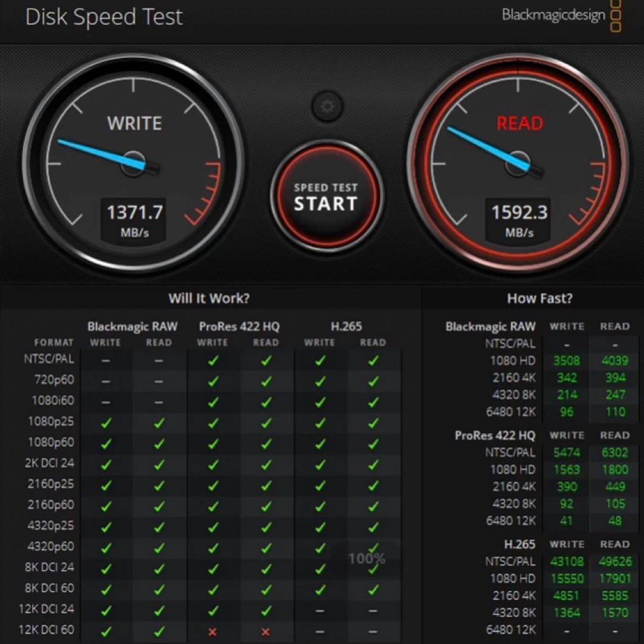
Task: Click the Blackmagic RAW 1080 HD write value 3508
Action: (x=566, y=360)
